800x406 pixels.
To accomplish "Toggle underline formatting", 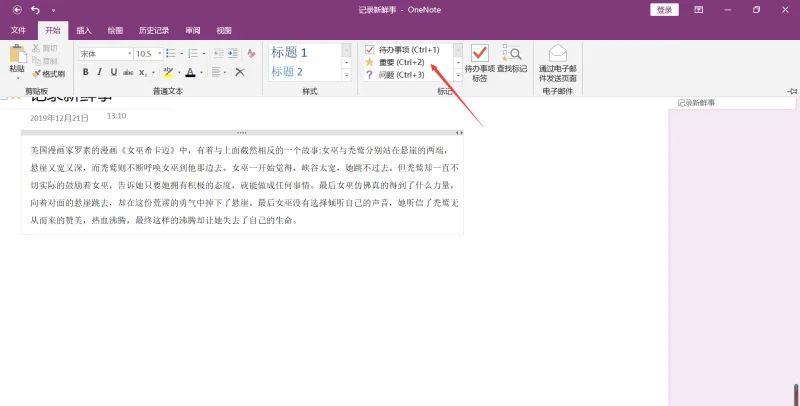I will click(114, 72).
